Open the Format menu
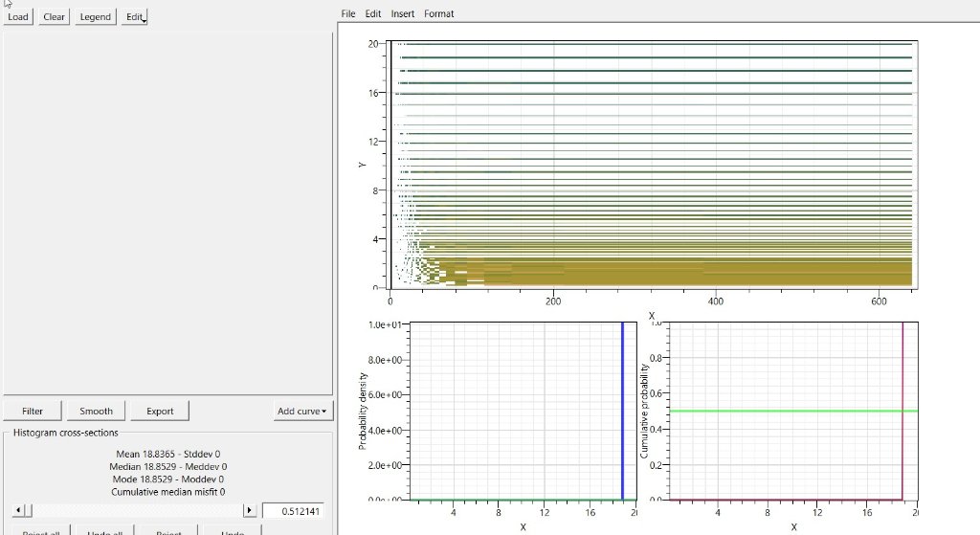Viewport: 980px width, 535px height. [439, 13]
